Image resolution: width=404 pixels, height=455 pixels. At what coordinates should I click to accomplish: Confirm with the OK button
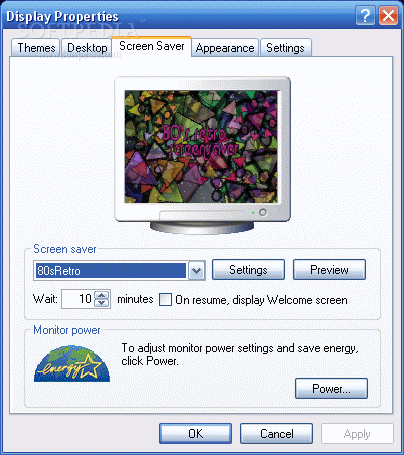coord(195,434)
